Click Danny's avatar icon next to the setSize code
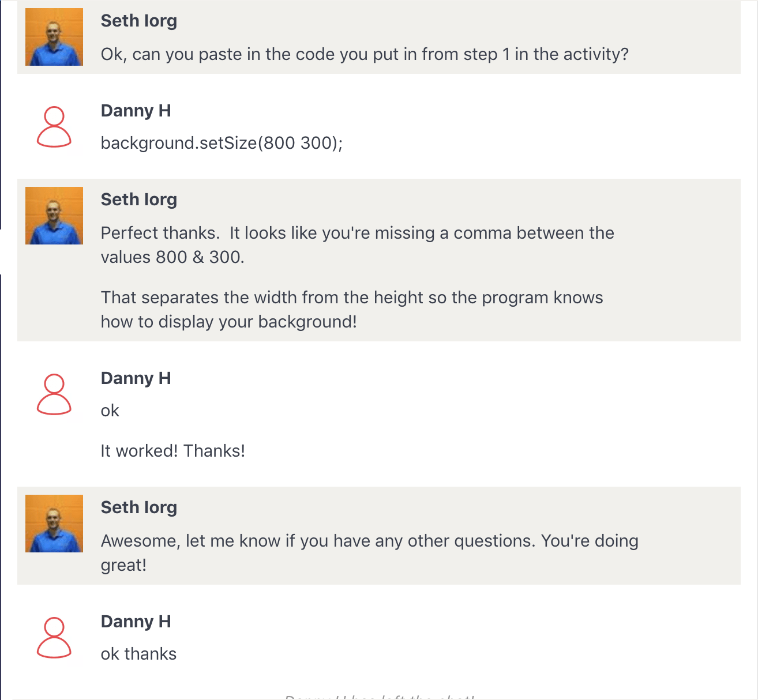The image size is (758, 700). 54,127
